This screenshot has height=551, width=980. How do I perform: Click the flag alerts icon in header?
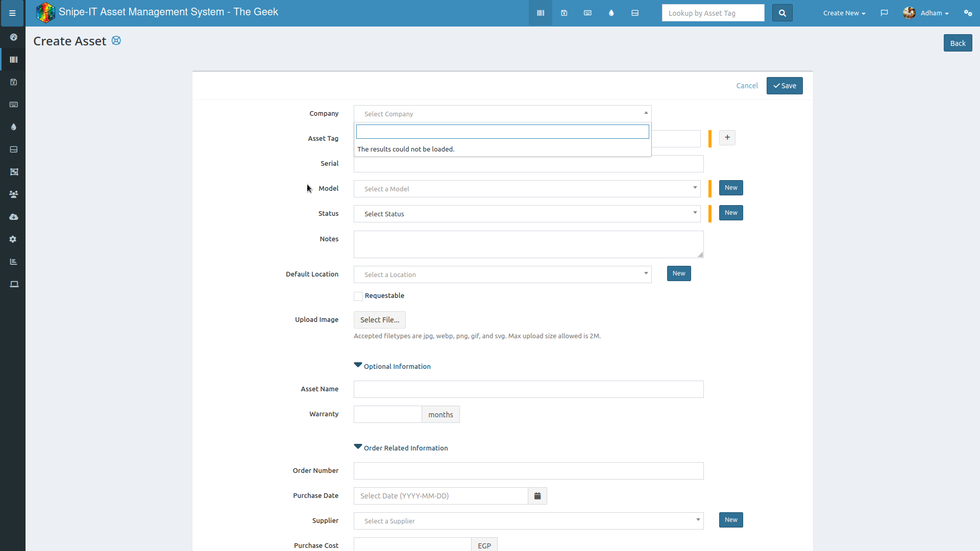884,13
